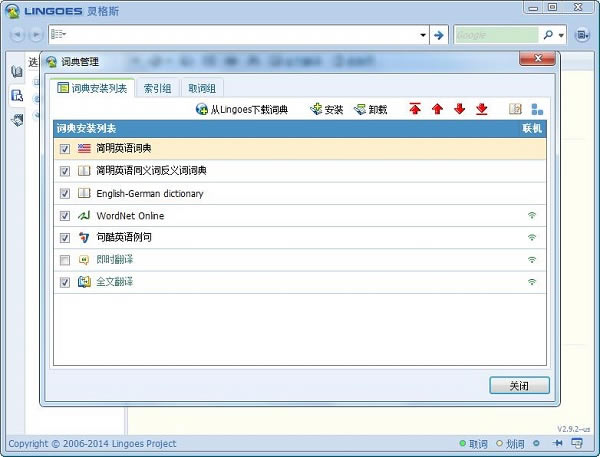Toggle 取词 in the status bar
Image resolution: width=600 pixels, height=457 pixels.
pos(474,444)
